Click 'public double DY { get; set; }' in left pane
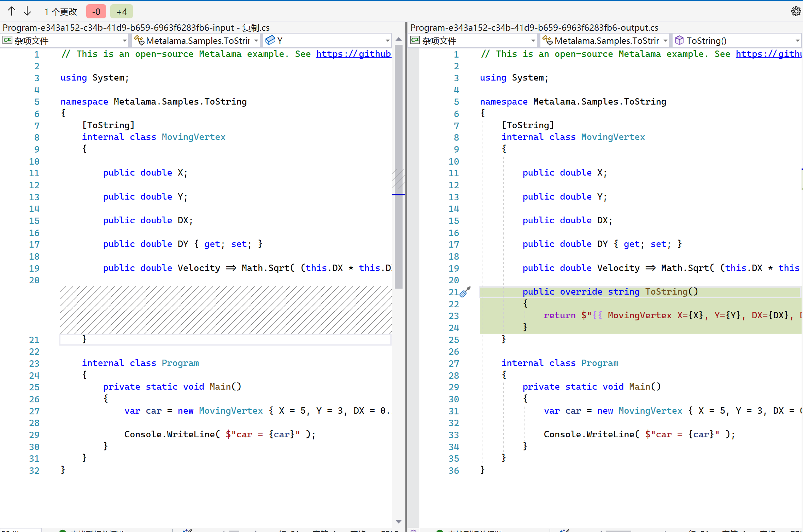Screen dimensions: 803x532 (183, 244)
